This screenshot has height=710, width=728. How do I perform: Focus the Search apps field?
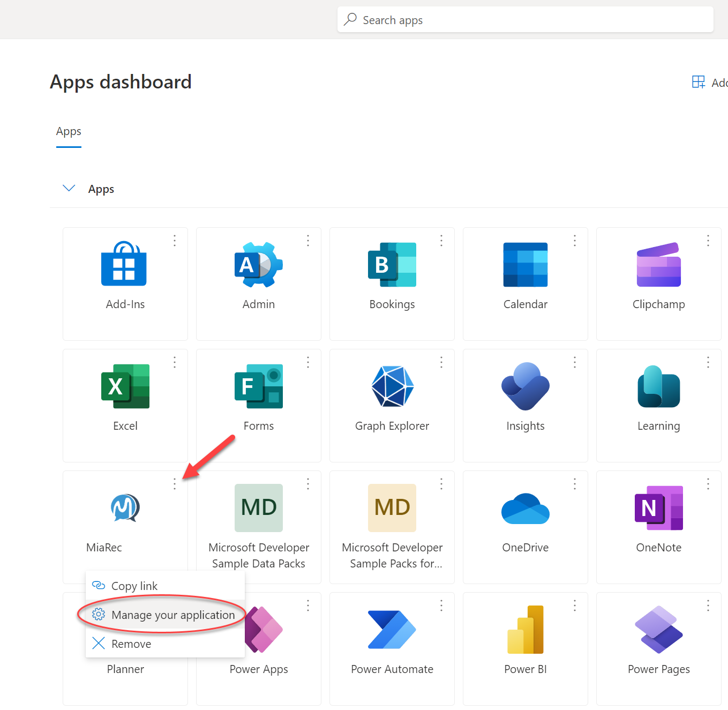point(526,19)
